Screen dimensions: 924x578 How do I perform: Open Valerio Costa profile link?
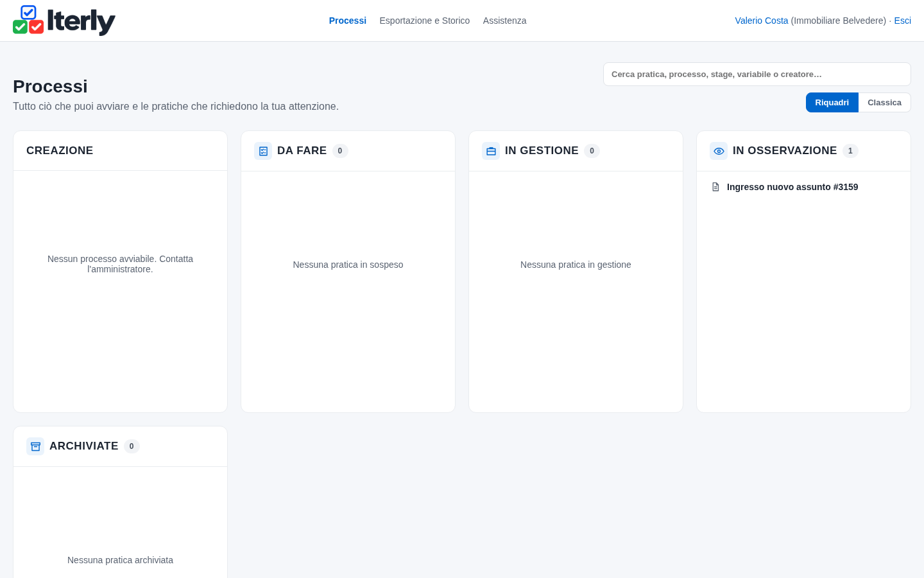pos(762,21)
